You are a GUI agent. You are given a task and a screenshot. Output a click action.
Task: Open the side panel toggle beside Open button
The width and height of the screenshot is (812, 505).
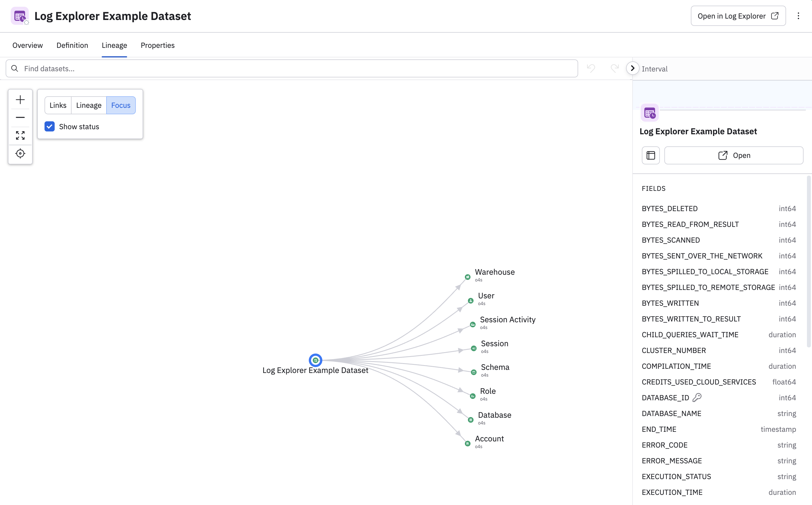click(651, 155)
